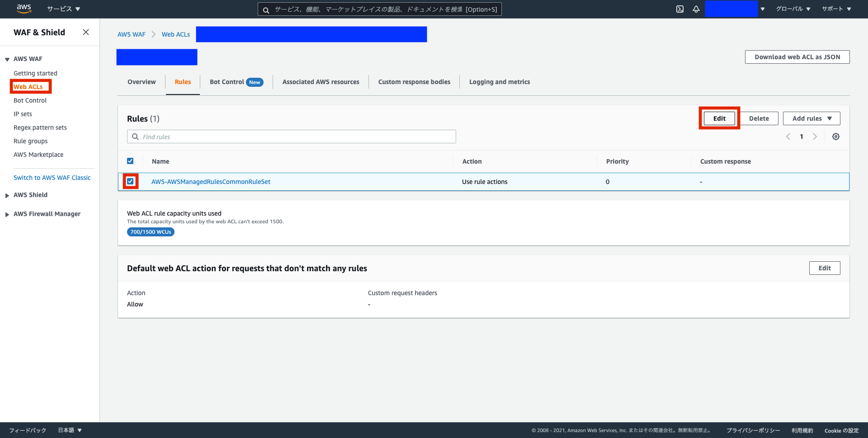Click the Priority column header
The height and width of the screenshot is (438, 868).
(x=617, y=161)
